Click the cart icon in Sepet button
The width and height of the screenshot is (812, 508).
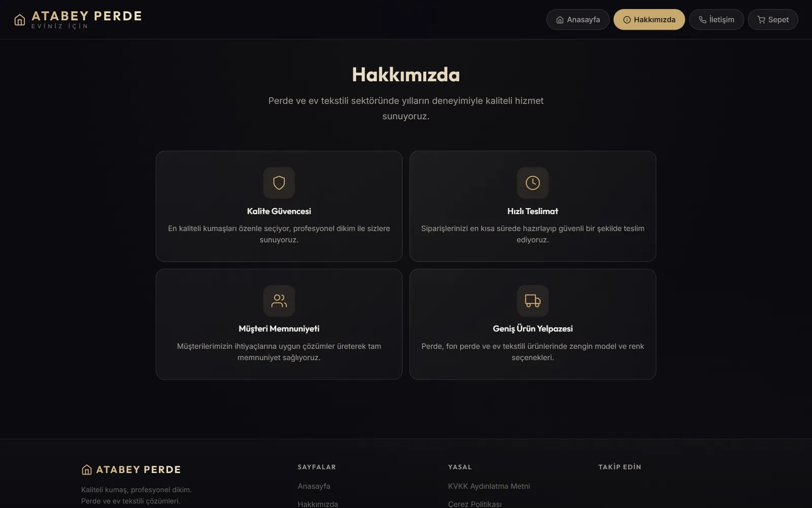click(761, 20)
